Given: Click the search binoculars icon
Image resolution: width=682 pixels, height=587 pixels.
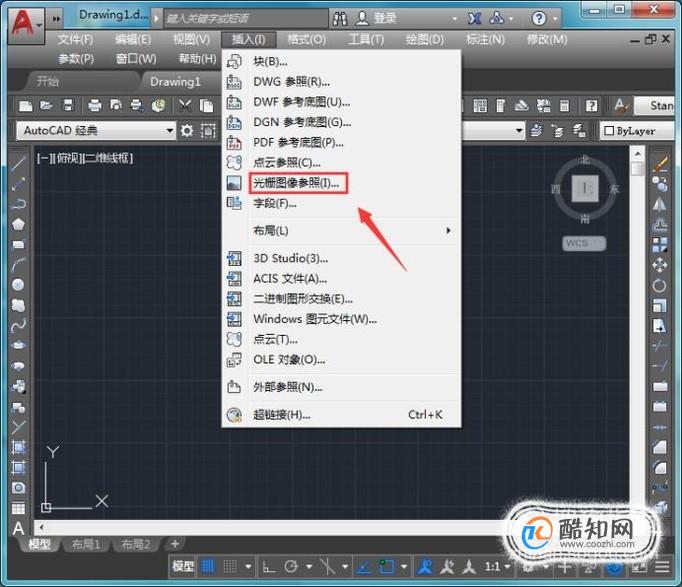Looking at the screenshot, I should click(340, 18).
